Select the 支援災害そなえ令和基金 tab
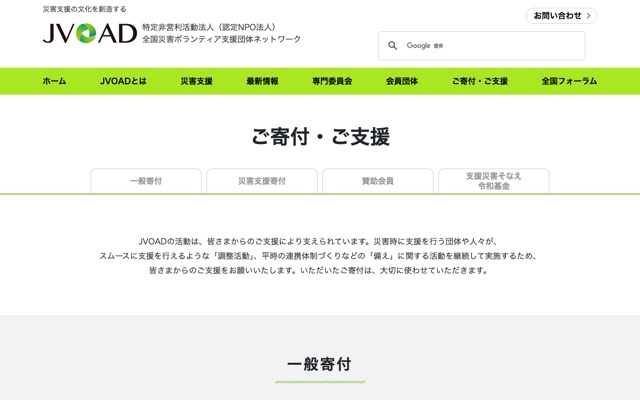Viewport: 640px width, 400px height. 494,181
